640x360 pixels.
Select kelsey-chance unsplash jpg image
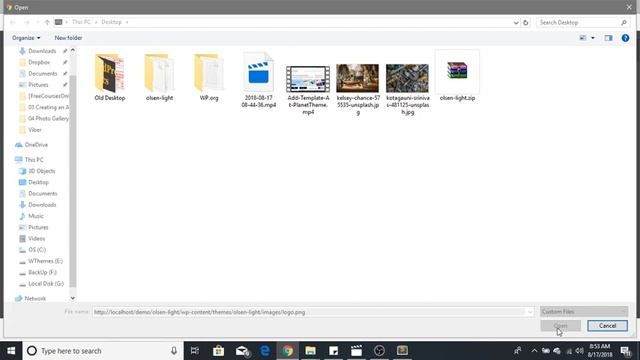(358, 89)
